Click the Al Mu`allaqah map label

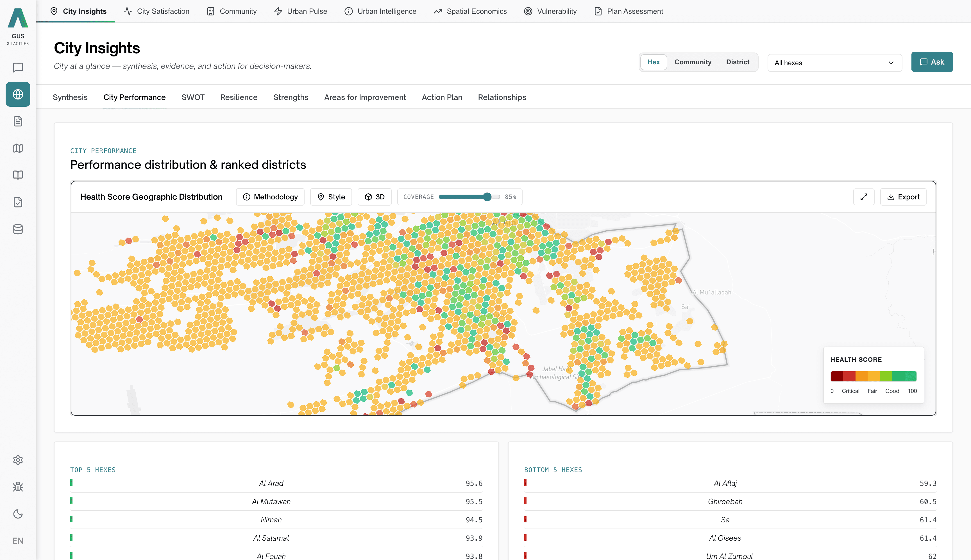coord(712,292)
